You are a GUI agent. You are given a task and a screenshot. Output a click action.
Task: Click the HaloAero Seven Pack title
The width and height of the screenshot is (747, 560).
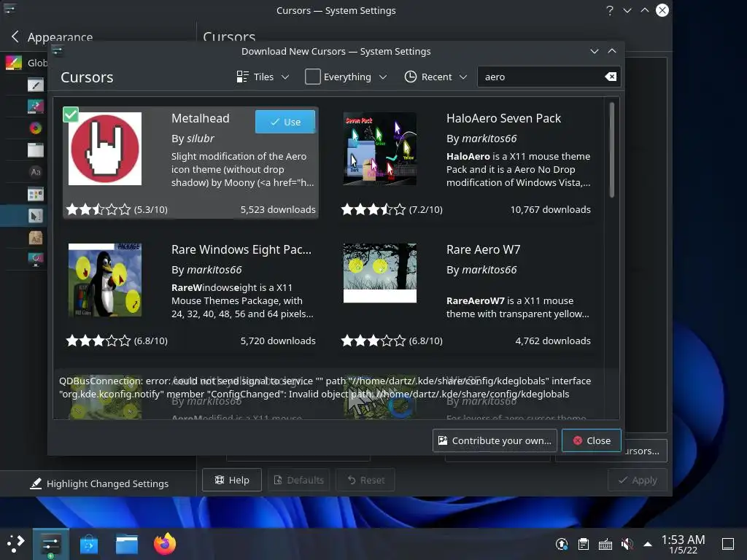point(503,118)
